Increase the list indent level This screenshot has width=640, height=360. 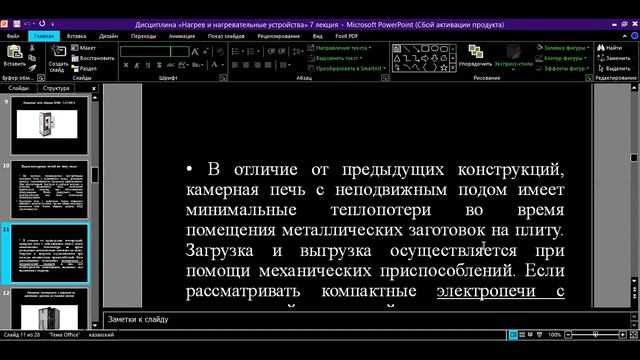282,51
